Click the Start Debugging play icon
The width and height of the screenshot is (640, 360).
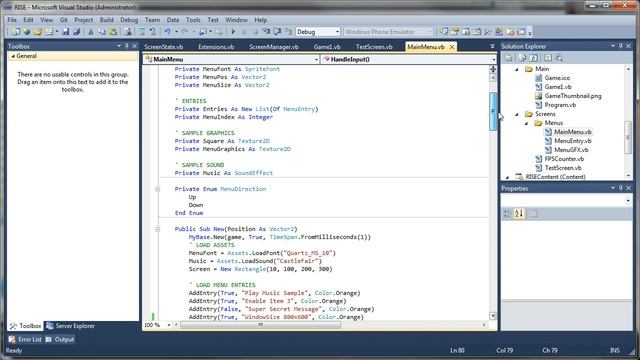coord(233,31)
